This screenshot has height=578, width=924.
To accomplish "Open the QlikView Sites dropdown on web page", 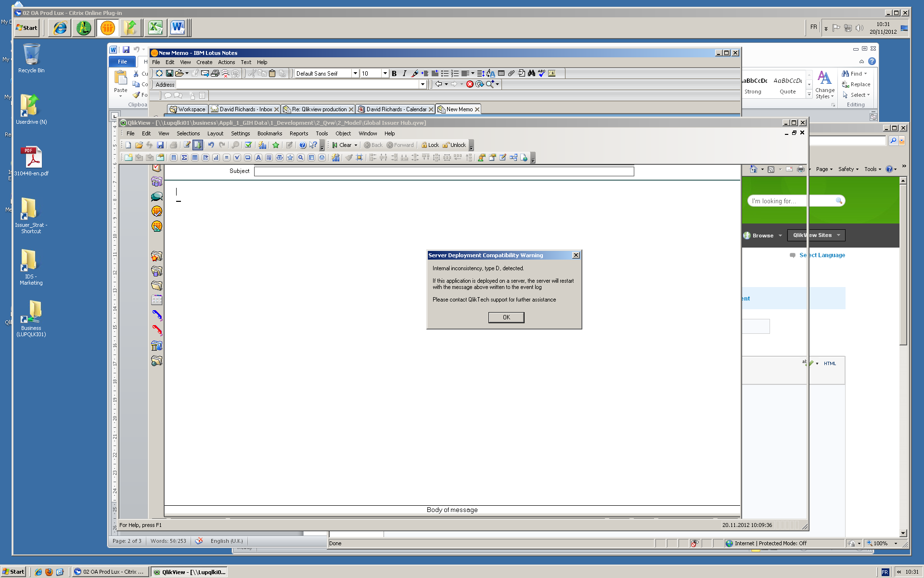I will coord(816,235).
